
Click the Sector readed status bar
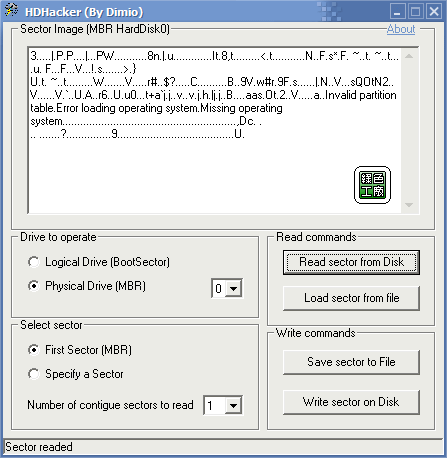pyautogui.click(x=223, y=447)
